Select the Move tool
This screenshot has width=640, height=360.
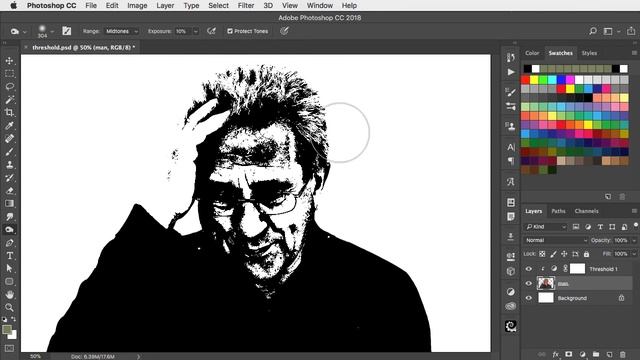point(9,61)
